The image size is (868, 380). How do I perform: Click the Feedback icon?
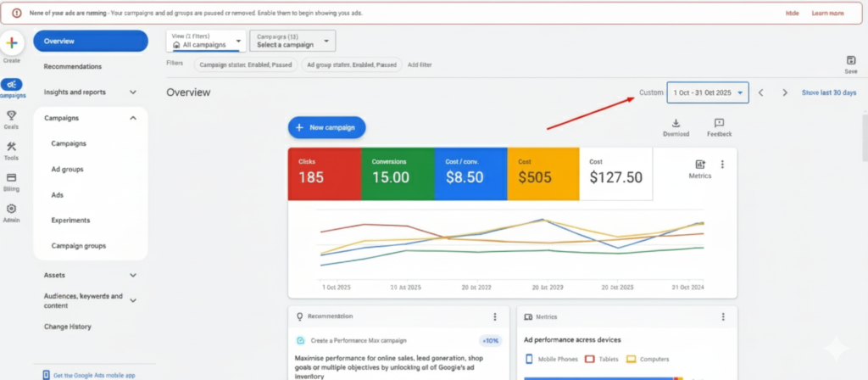point(719,124)
